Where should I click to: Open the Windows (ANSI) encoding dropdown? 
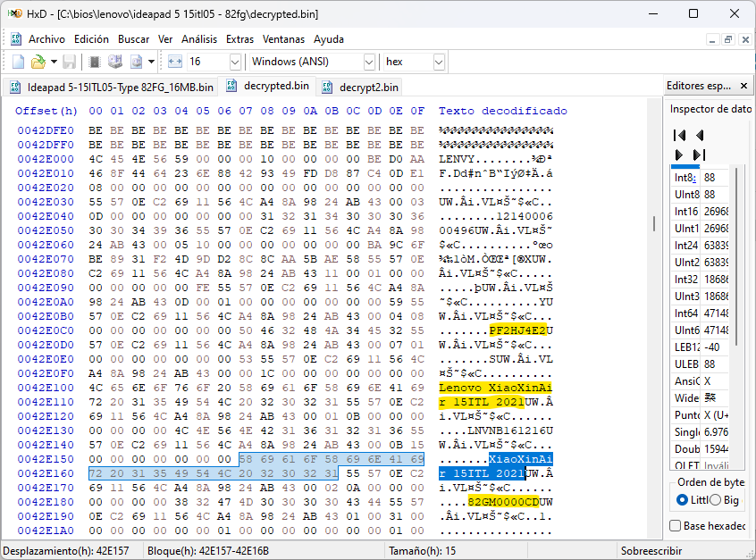click(369, 63)
